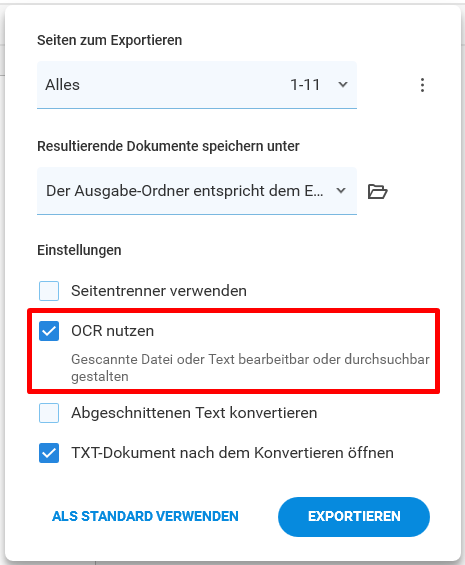465x565 pixels.
Task: Tick the Abgeschnittenen Text konvertieren checkbox
Action: (x=49, y=413)
